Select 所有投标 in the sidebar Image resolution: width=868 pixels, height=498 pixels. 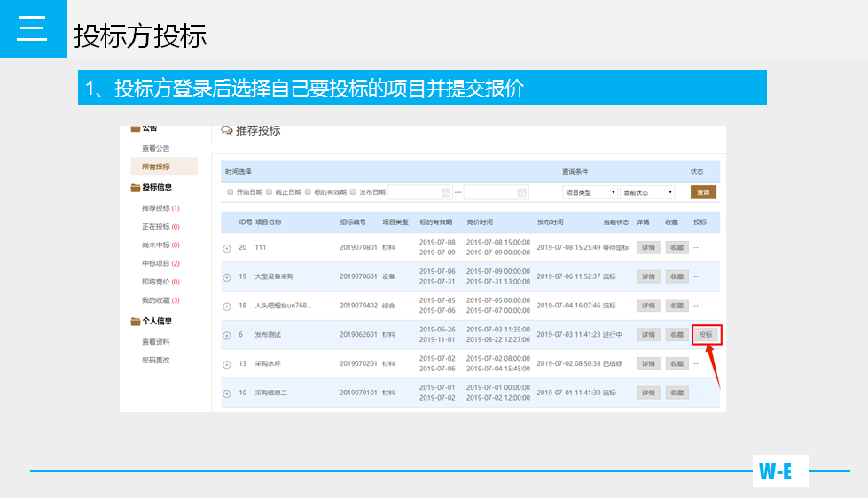point(155,167)
